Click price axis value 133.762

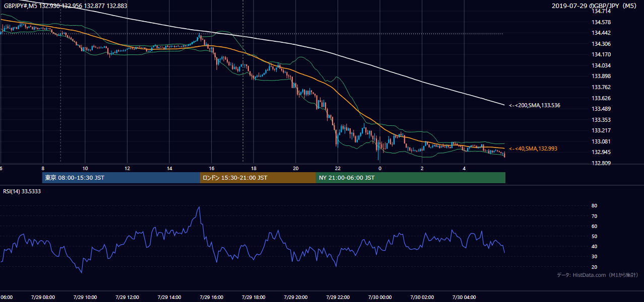coord(600,87)
